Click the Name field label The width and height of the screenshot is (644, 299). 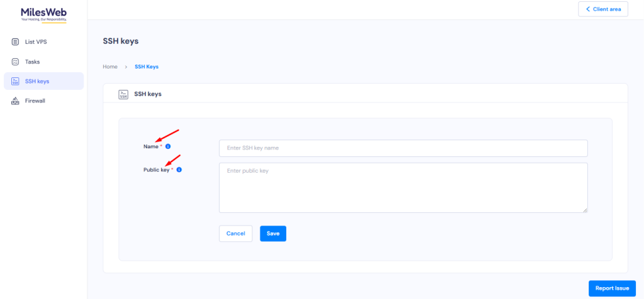click(151, 146)
